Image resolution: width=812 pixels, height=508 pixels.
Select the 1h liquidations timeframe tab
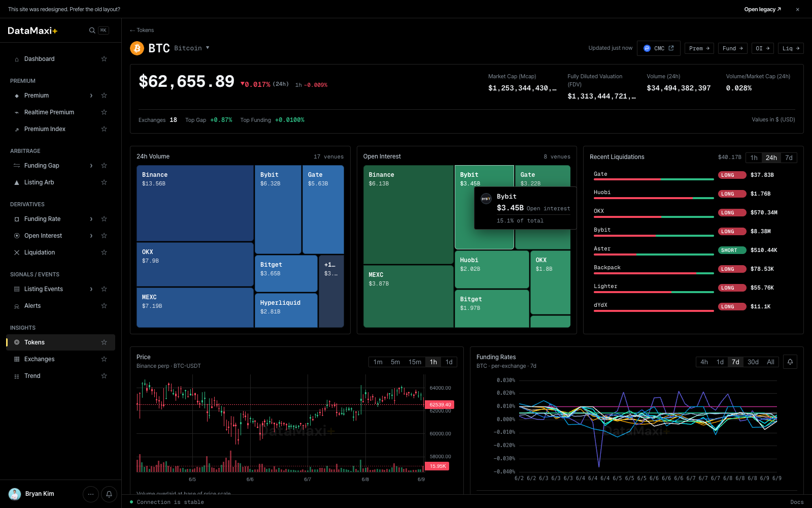pos(754,157)
